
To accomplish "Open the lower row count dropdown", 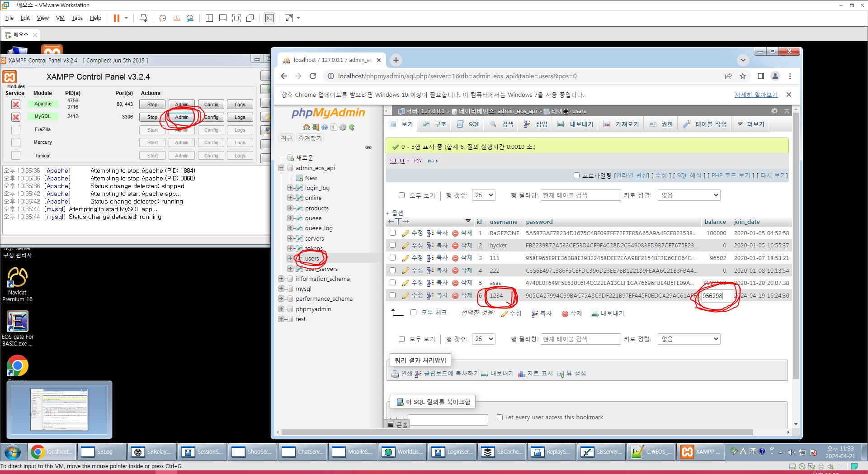I will (x=483, y=339).
